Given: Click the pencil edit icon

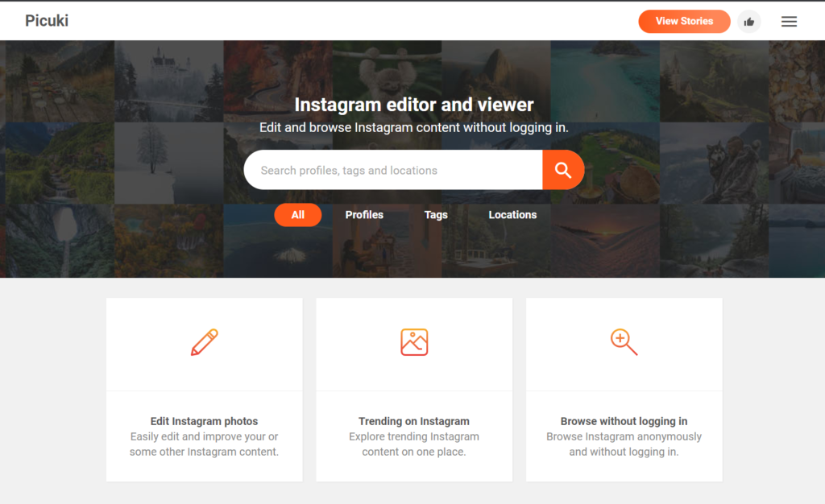Looking at the screenshot, I should [x=204, y=342].
